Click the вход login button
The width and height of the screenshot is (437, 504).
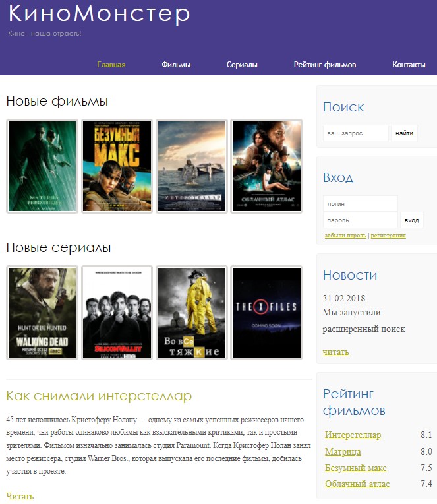(412, 220)
